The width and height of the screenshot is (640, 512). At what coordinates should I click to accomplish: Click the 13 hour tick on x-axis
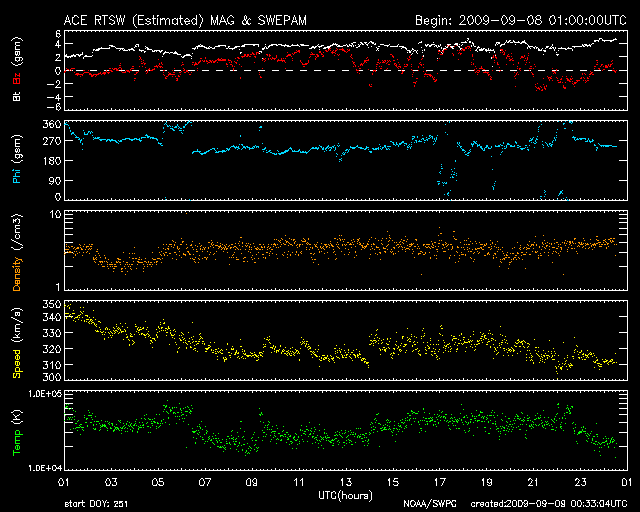tap(346, 483)
